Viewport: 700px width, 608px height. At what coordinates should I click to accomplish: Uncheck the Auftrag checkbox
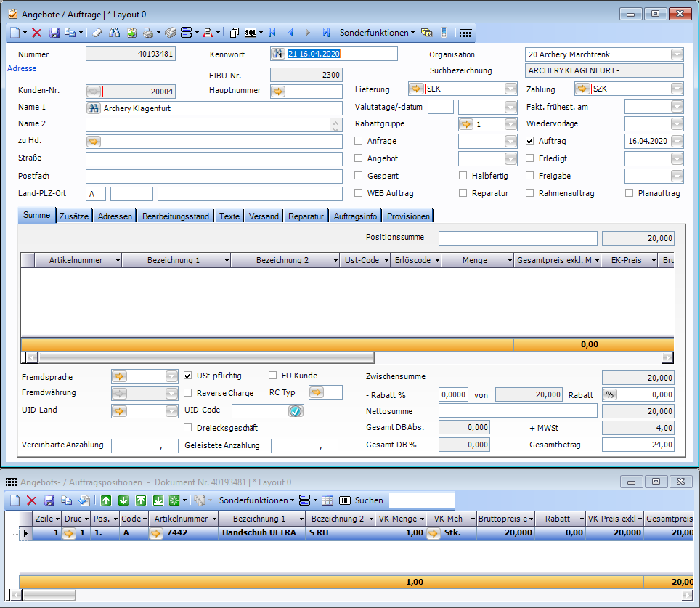pos(530,141)
